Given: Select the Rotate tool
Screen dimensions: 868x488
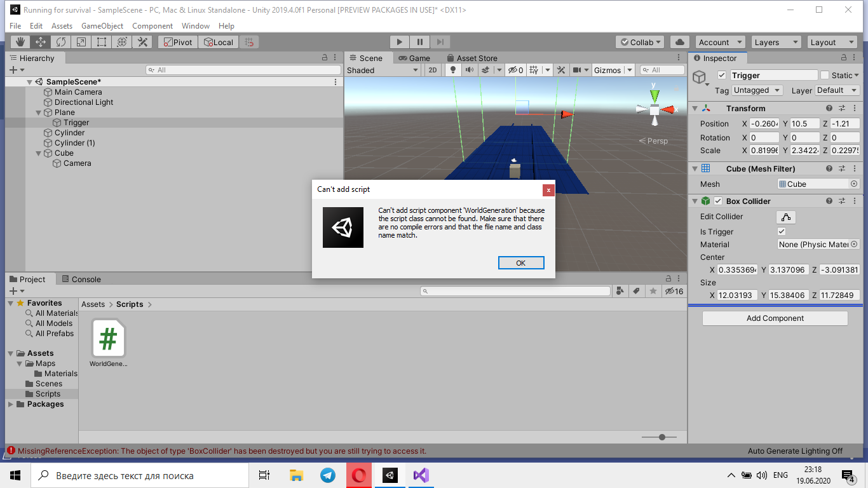Looking at the screenshot, I should click(61, 42).
